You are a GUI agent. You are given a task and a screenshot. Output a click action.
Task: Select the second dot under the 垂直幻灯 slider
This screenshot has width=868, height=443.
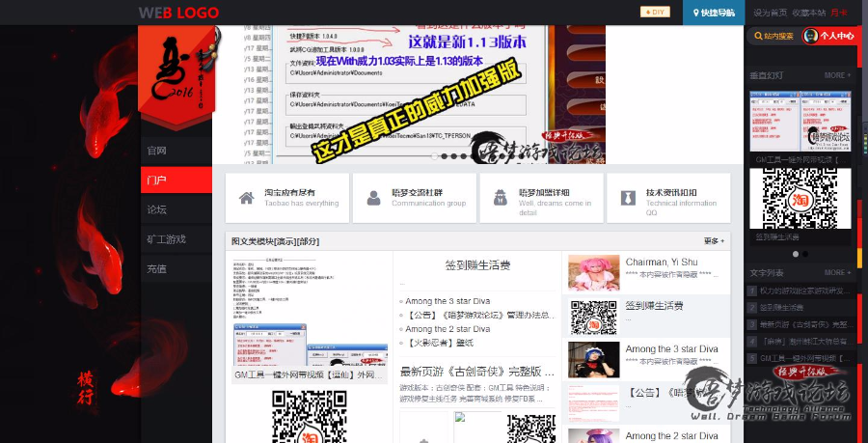click(805, 254)
